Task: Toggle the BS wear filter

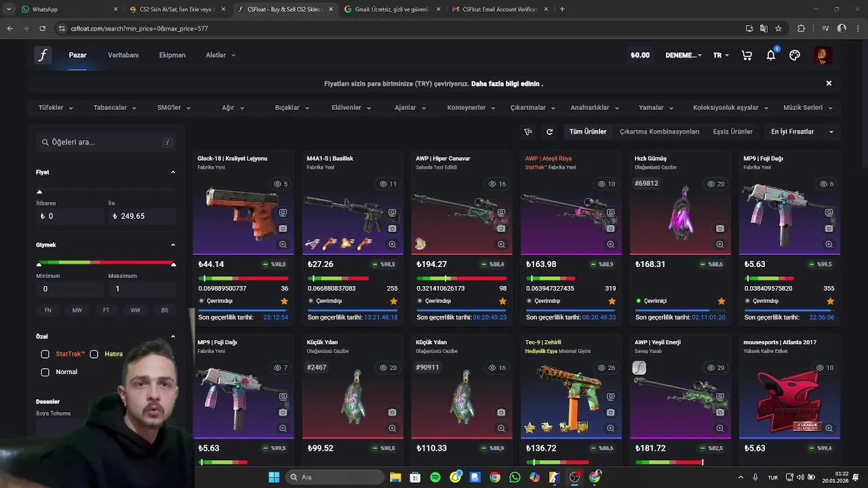Action: point(165,310)
